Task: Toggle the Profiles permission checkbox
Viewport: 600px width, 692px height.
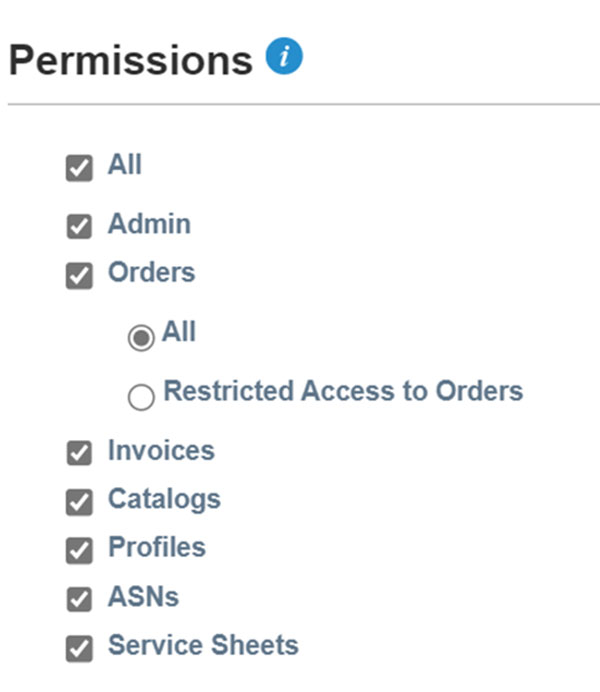Action: 79,550
